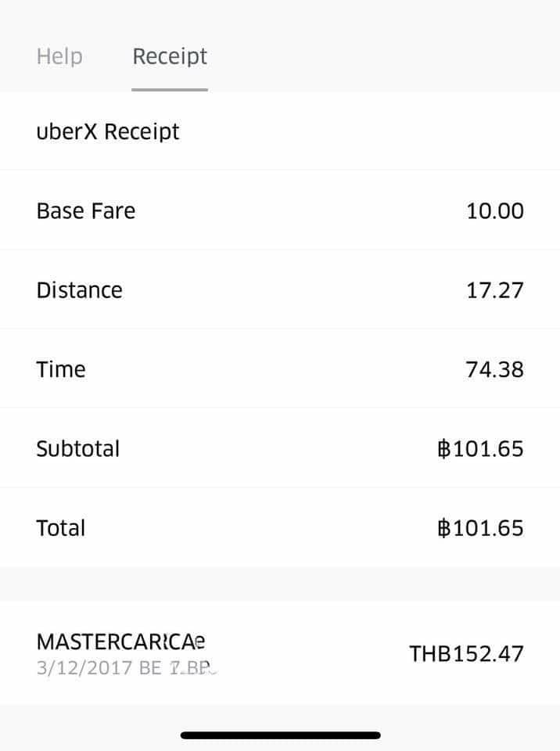The image size is (560, 751).
Task: Tap the Time row label
Action: [60, 369]
